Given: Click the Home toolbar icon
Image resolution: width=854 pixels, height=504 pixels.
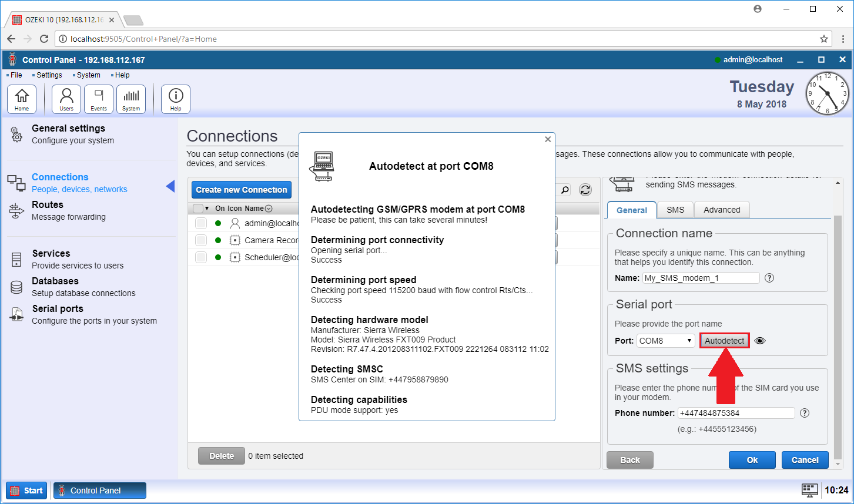Looking at the screenshot, I should point(22,99).
